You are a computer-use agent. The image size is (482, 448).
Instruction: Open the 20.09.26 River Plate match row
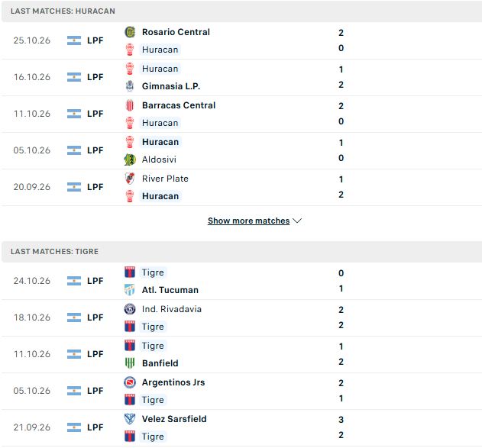(x=241, y=187)
